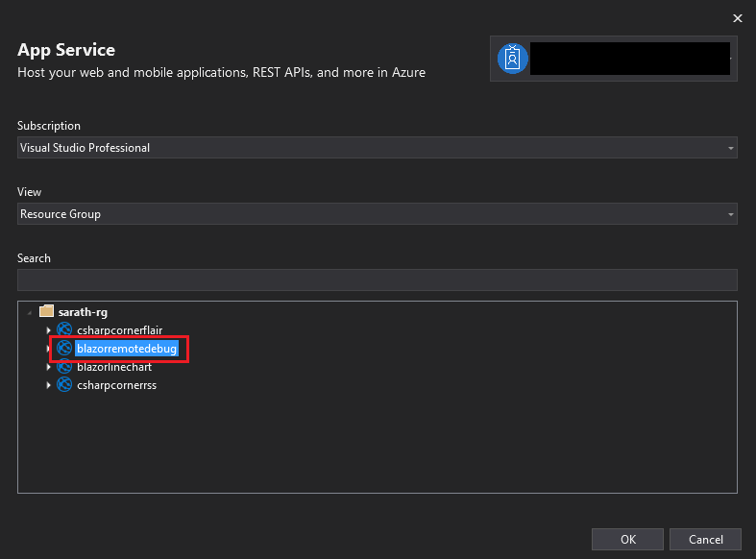Viewport: 756px width, 559px height.
Task: Select the csharpcornerflair app name
Action: [x=119, y=330]
